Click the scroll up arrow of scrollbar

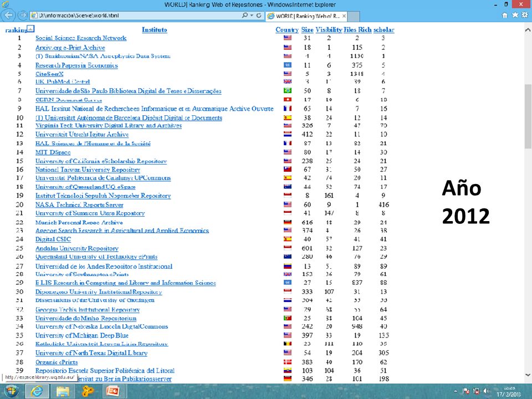528,30
